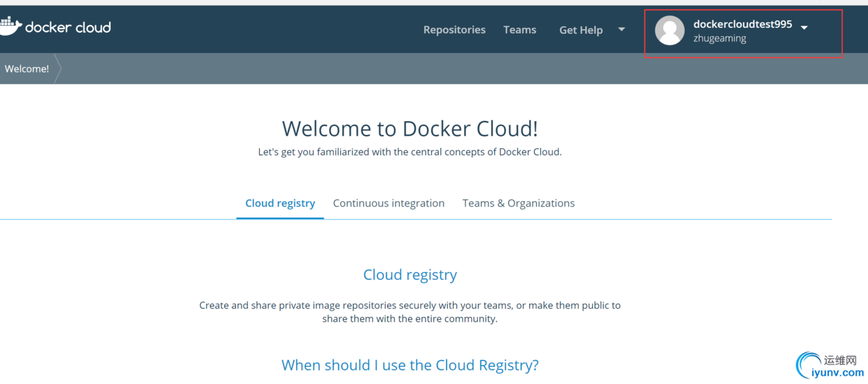Click the familiarized with central concepts subtitle
Viewport: 868px width, 384px height.
pyautogui.click(x=410, y=152)
